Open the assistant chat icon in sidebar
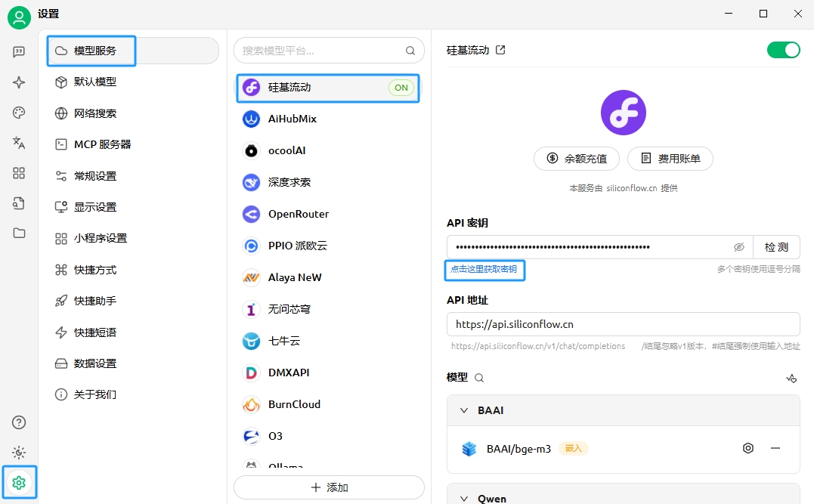The width and height of the screenshot is (814, 504). [x=19, y=52]
